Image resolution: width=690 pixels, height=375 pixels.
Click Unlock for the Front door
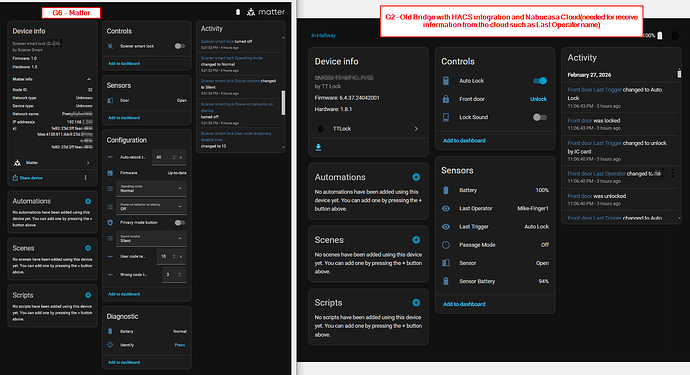538,99
